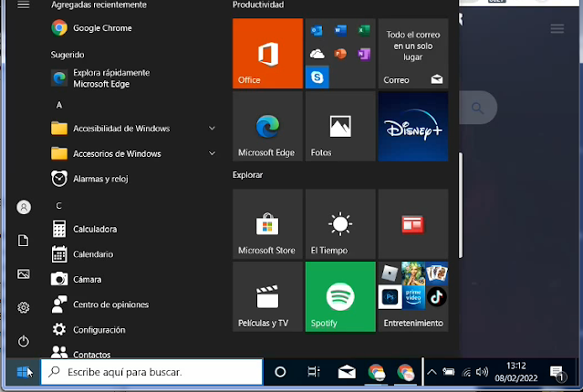Open OneDrive icon in Office tile group
The image size is (583, 392).
tap(317, 54)
